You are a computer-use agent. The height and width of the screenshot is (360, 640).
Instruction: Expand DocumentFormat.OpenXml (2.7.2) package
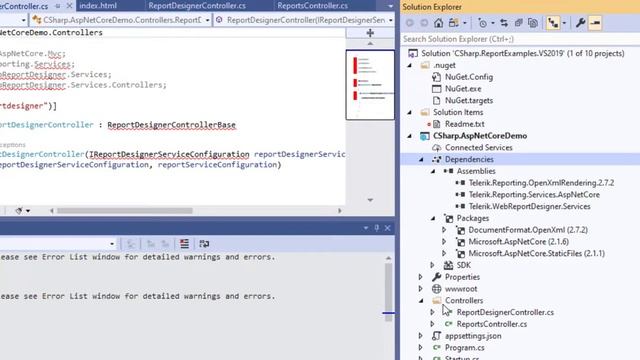[444, 230]
